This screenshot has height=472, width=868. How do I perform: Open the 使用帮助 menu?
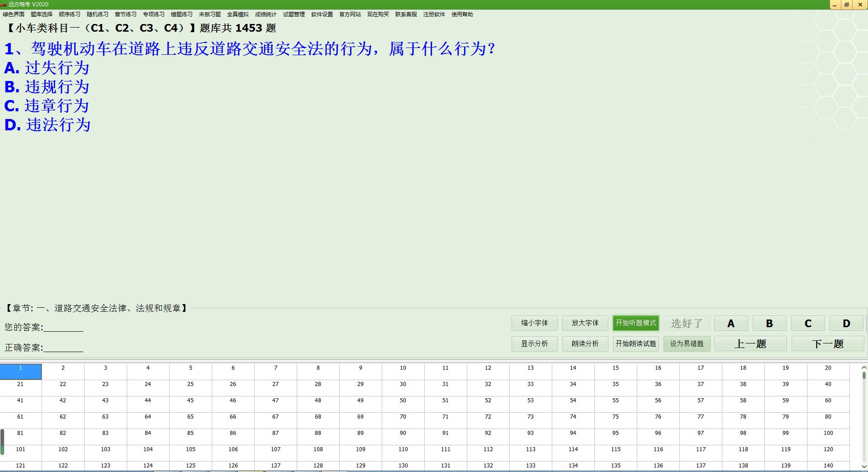click(x=462, y=14)
